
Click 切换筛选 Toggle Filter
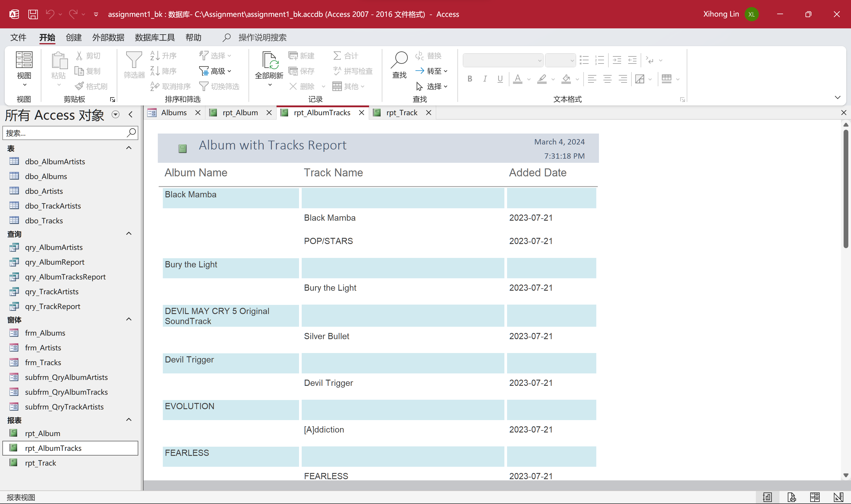[x=219, y=86]
